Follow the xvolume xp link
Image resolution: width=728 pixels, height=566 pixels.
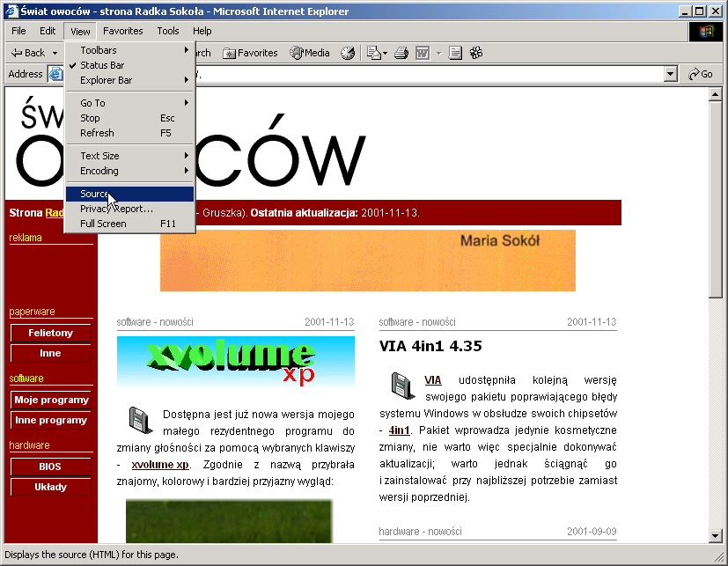160,465
